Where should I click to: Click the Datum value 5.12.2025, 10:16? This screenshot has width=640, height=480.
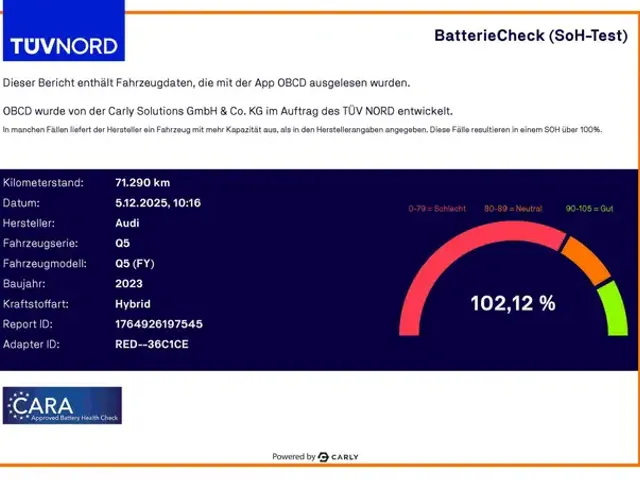[x=158, y=203]
